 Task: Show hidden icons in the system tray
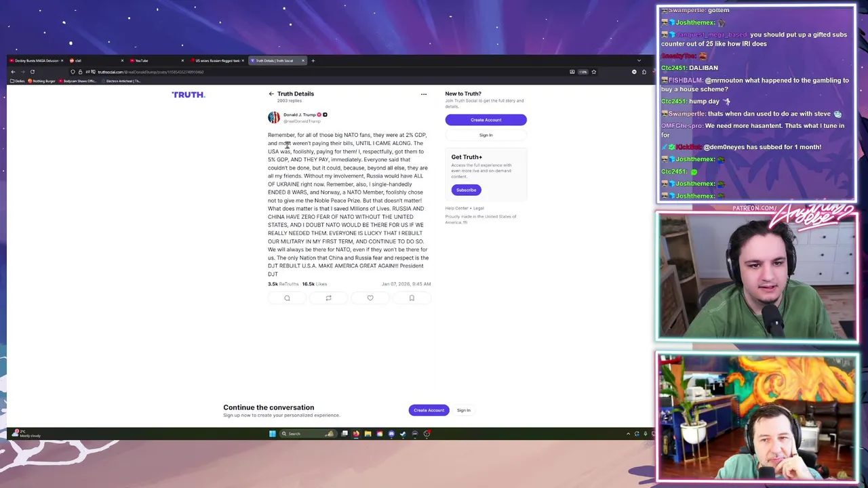click(628, 434)
